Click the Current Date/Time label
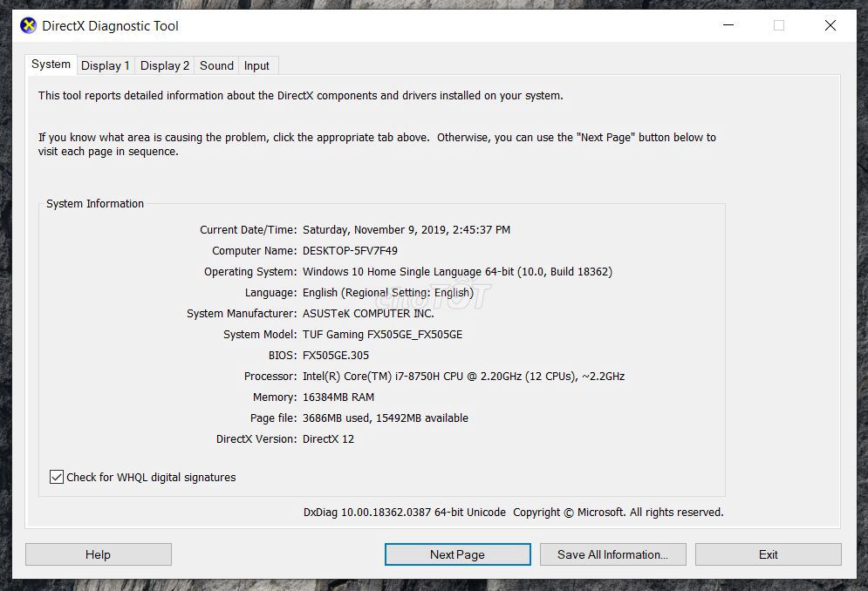 tap(249, 229)
